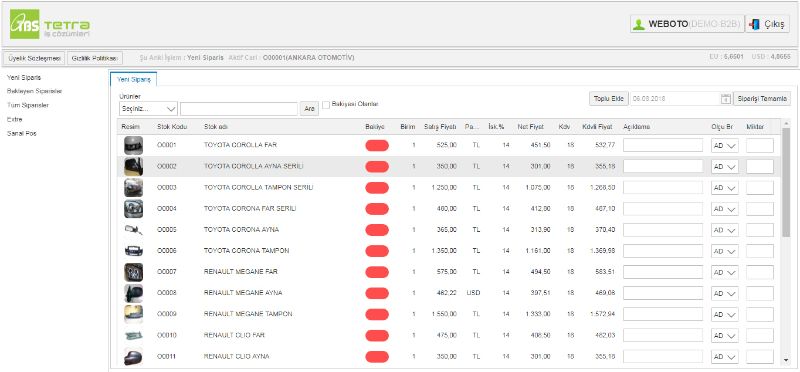Open thumbnail for TOYOTA CORONA FAR SERİLİ
The height and width of the screenshot is (372, 800).
point(133,209)
